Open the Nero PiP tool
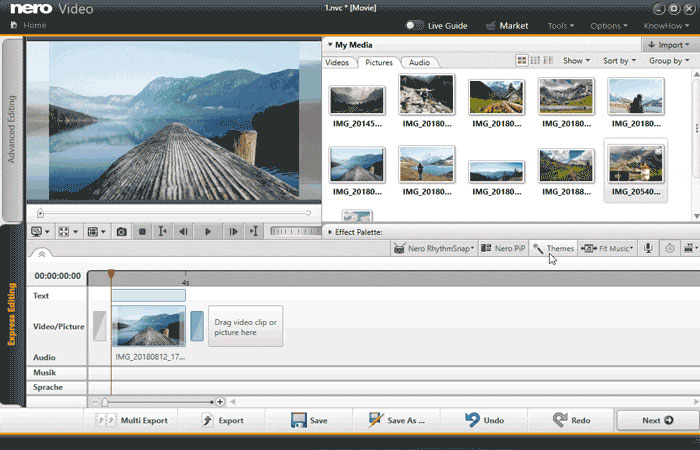This screenshot has width=700, height=450. (x=504, y=248)
